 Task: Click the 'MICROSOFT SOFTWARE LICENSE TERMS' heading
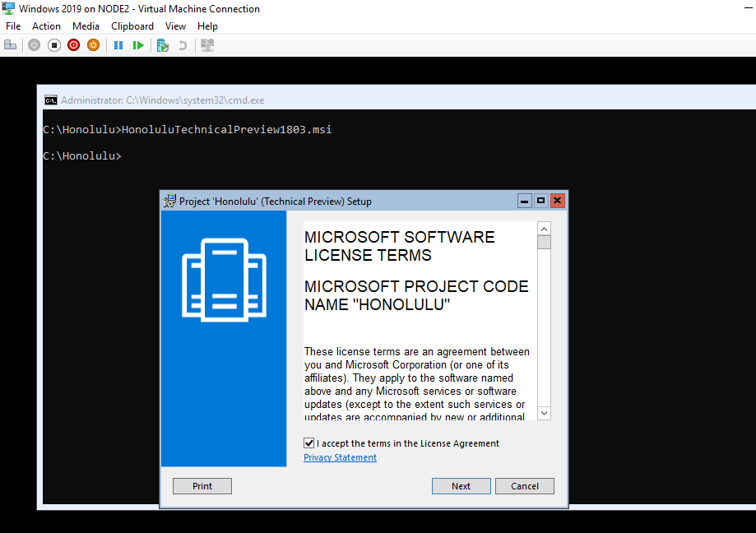click(x=400, y=246)
